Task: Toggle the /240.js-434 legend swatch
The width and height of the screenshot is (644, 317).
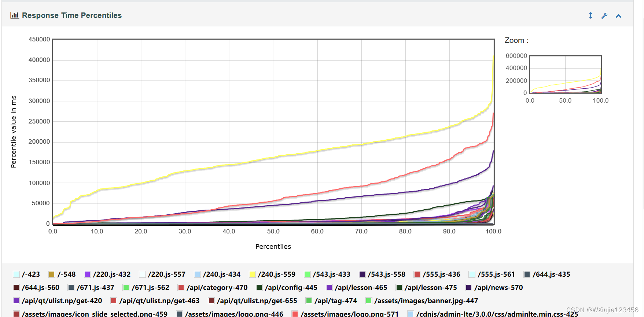Action: [x=197, y=274]
